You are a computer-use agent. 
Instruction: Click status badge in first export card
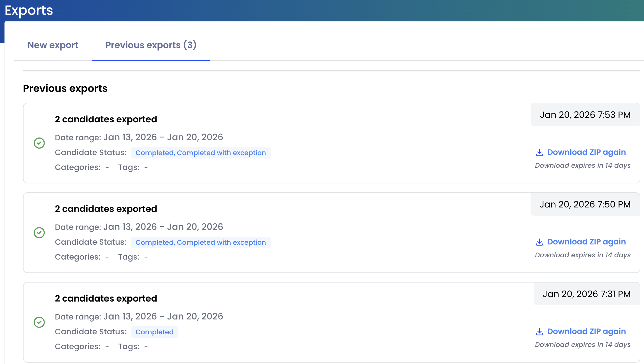pyautogui.click(x=201, y=153)
